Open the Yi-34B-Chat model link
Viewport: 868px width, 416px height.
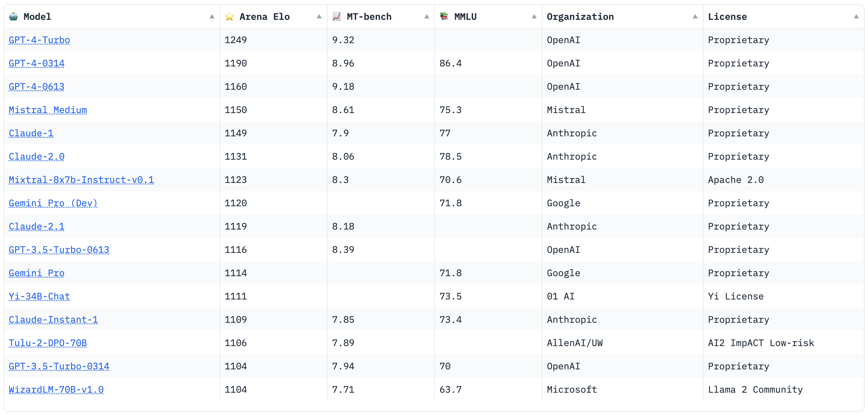[x=39, y=296]
